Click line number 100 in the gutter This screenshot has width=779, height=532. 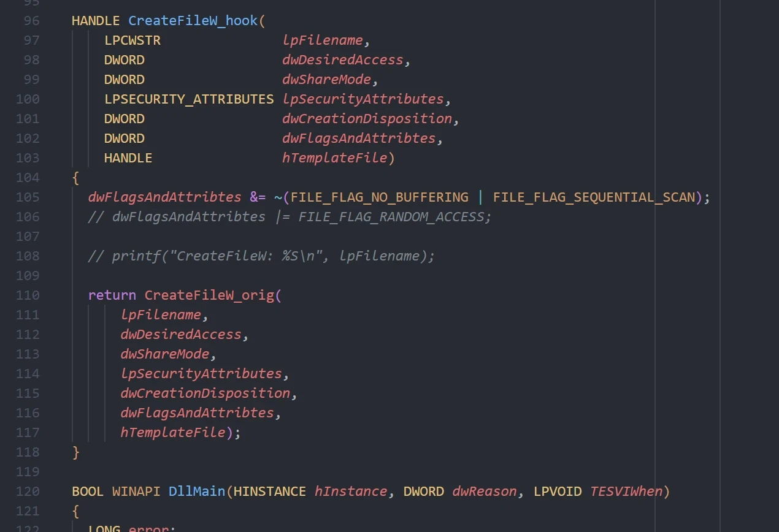click(x=28, y=99)
